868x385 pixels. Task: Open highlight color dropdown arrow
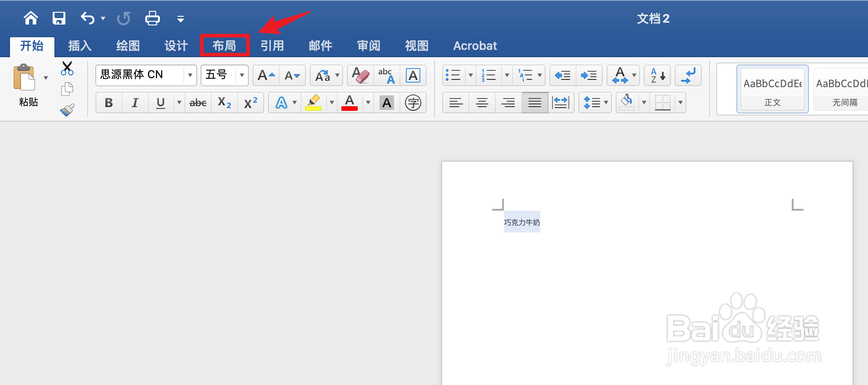[x=332, y=103]
